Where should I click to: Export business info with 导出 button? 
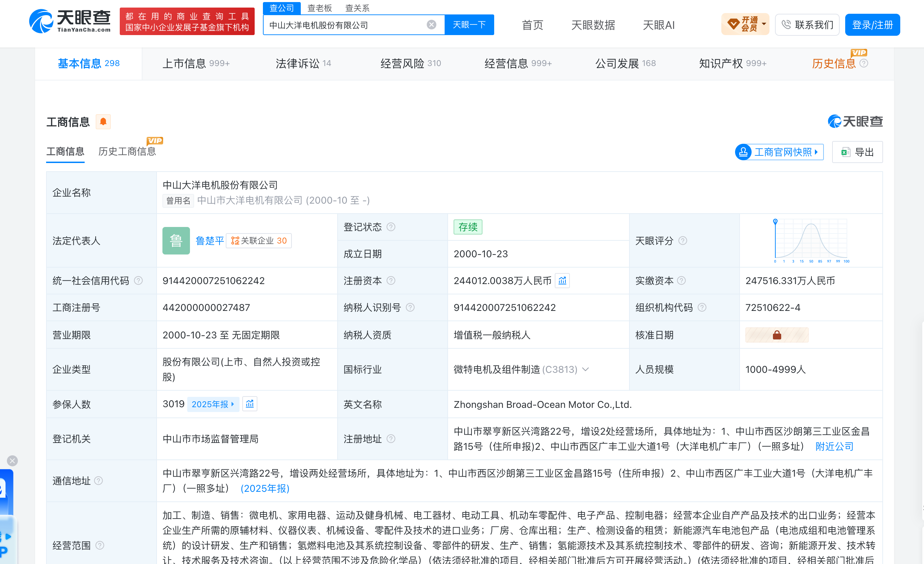pos(857,152)
